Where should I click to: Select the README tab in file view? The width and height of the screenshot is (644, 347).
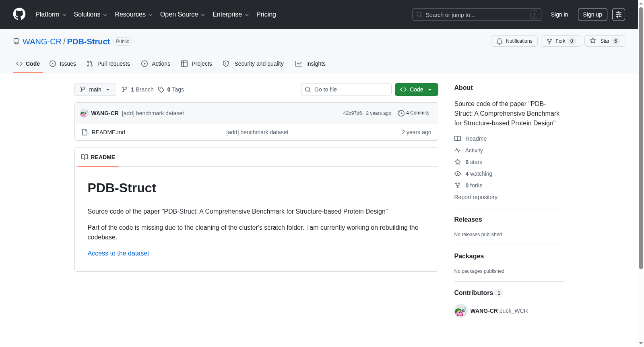[x=98, y=157]
